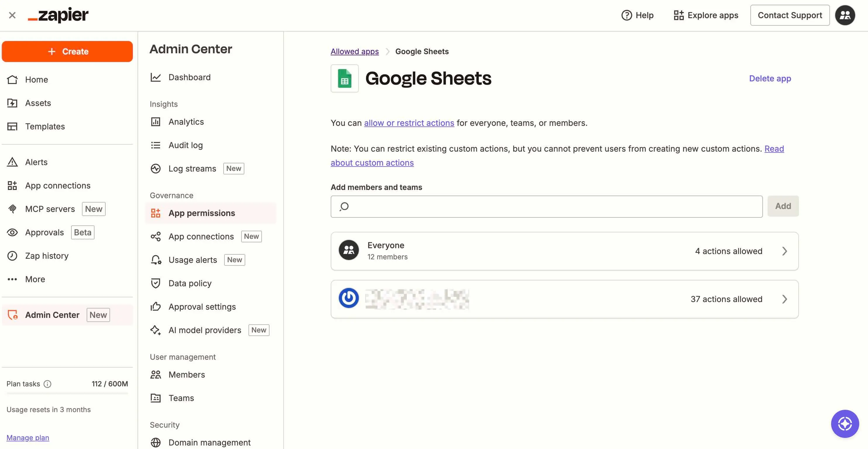The height and width of the screenshot is (449, 868).
Task: Click the Admin Center shield icon
Action: click(x=13, y=315)
